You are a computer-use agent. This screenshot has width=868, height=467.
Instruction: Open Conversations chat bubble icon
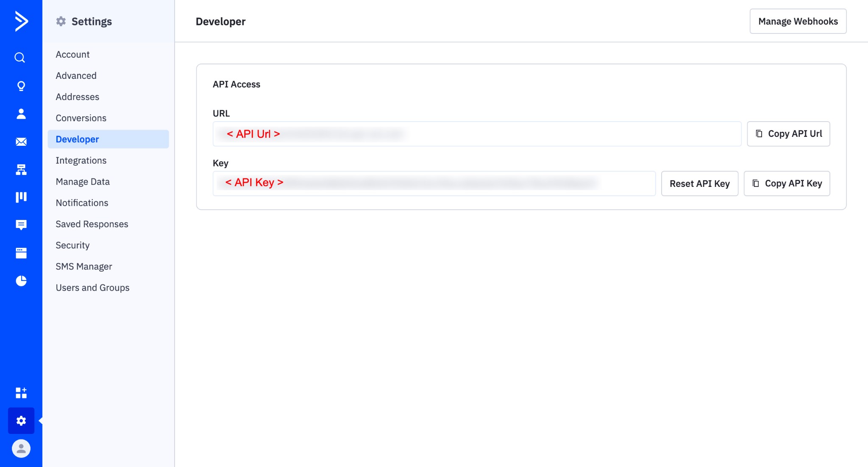pyautogui.click(x=21, y=225)
